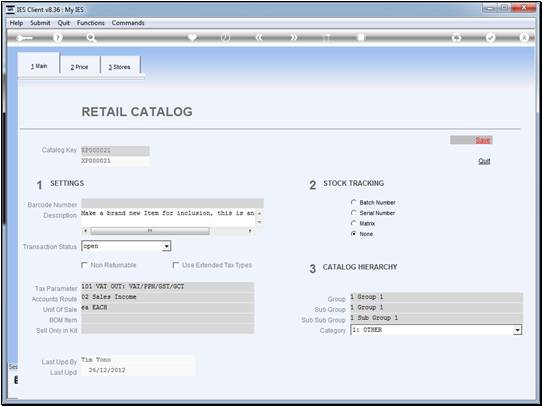Go back with the double left arrows icon
The height and width of the screenshot is (406, 542).
259,38
